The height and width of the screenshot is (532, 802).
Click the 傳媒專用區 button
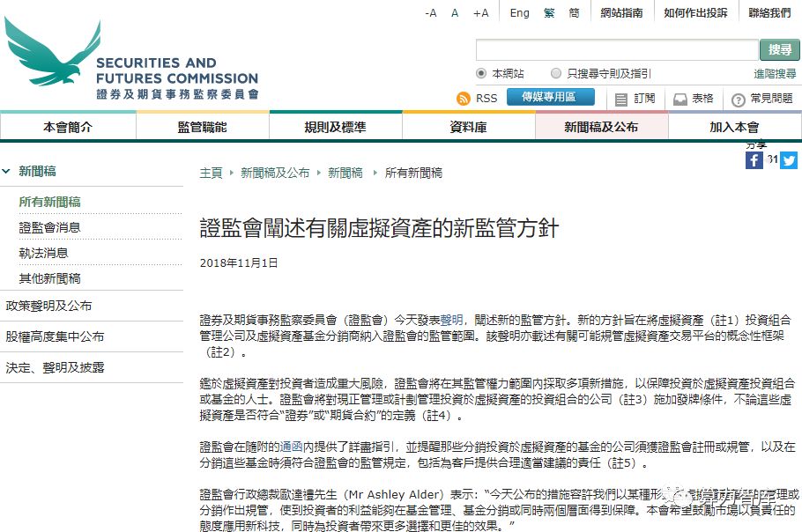pyautogui.click(x=550, y=97)
